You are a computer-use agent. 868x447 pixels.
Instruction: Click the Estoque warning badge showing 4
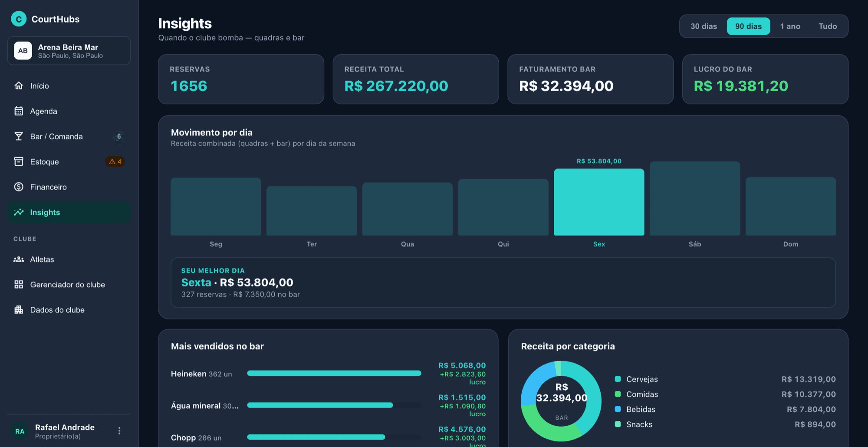tap(115, 161)
